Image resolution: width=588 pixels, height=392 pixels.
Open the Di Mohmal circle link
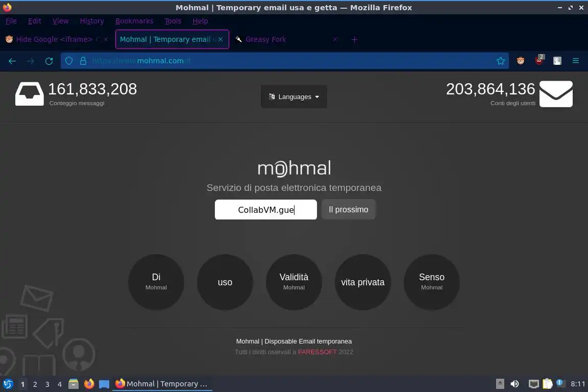pos(156,282)
